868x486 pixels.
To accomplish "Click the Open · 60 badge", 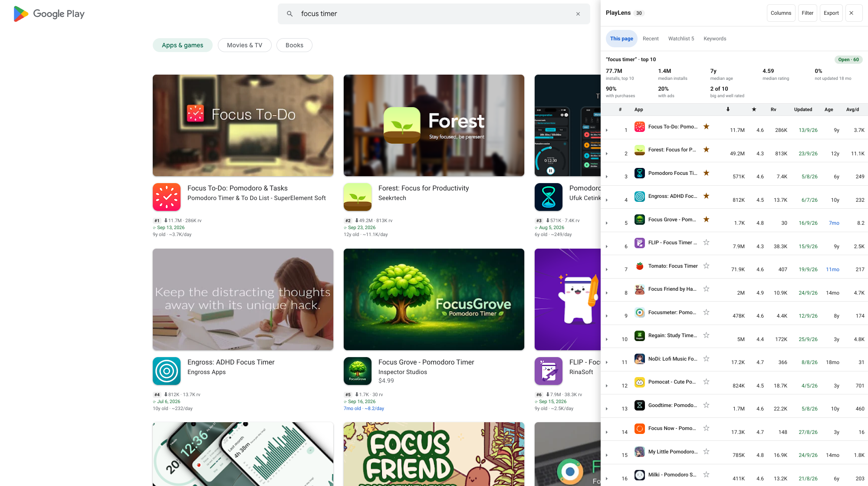I will pos(848,59).
